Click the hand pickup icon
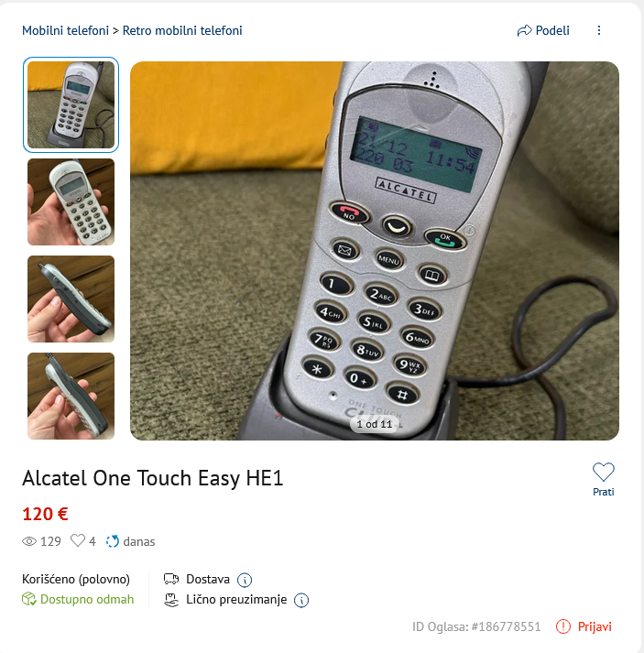This screenshot has height=653, width=644. point(171,600)
